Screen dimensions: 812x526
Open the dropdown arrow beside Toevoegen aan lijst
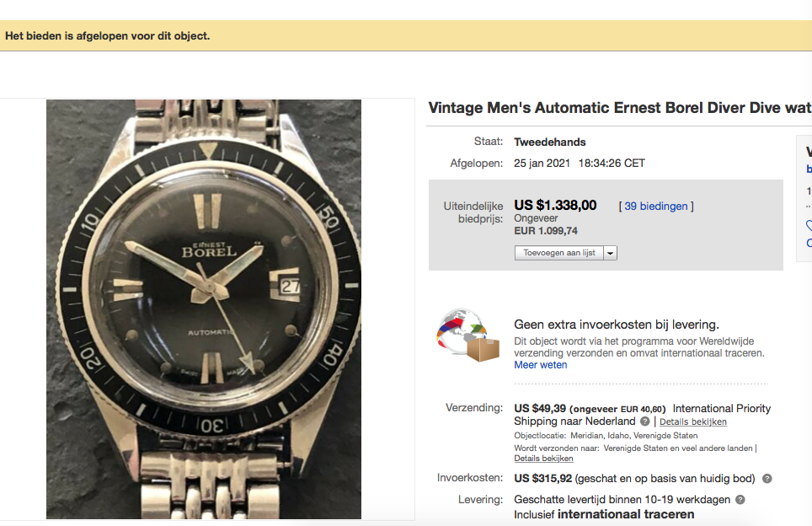pyautogui.click(x=611, y=253)
